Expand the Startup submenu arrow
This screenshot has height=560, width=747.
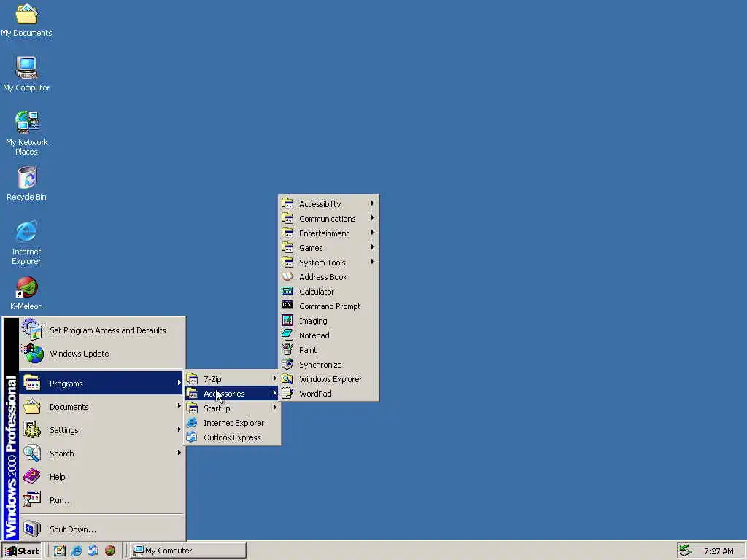[275, 408]
